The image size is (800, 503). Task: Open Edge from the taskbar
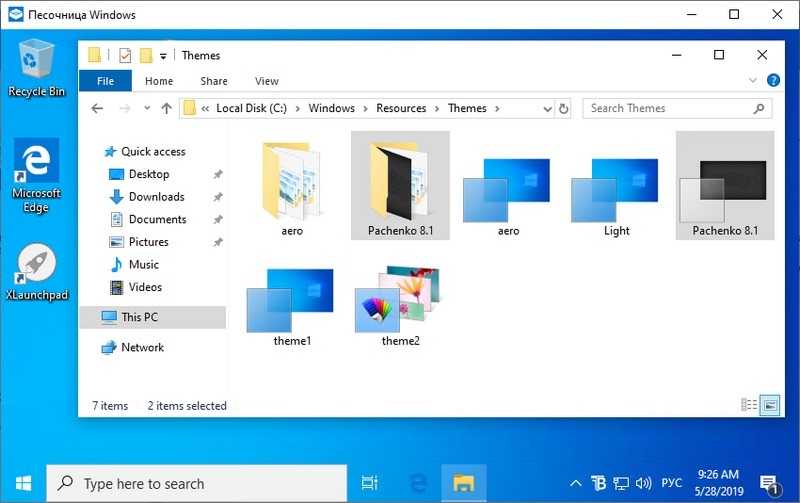click(418, 483)
